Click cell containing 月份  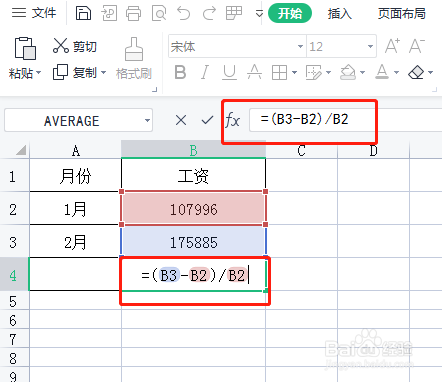[x=76, y=175]
